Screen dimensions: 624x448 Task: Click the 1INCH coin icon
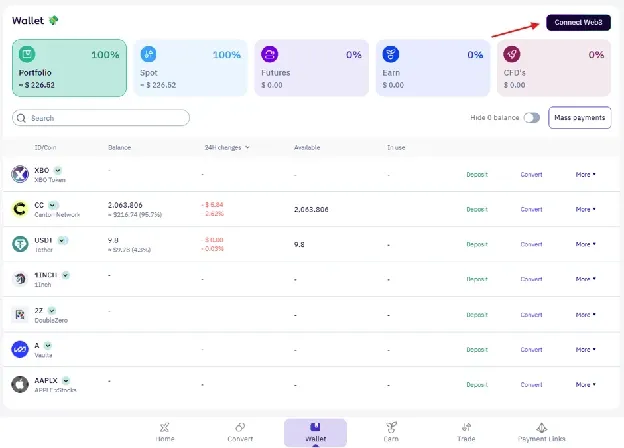(x=20, y=279)
